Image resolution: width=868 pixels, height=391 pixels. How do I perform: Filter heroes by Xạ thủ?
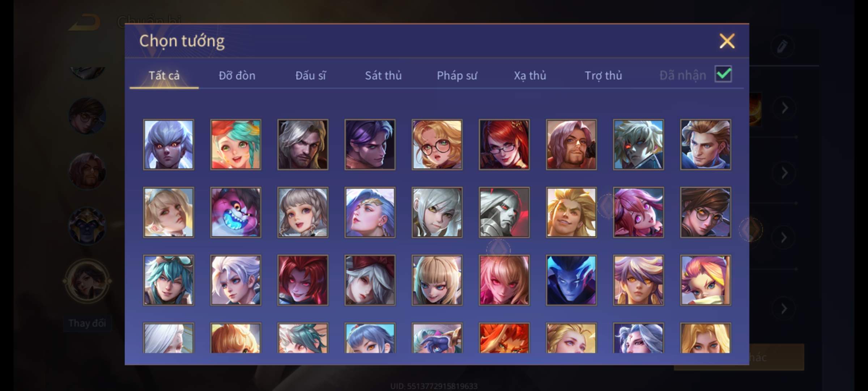click(530, 75)
